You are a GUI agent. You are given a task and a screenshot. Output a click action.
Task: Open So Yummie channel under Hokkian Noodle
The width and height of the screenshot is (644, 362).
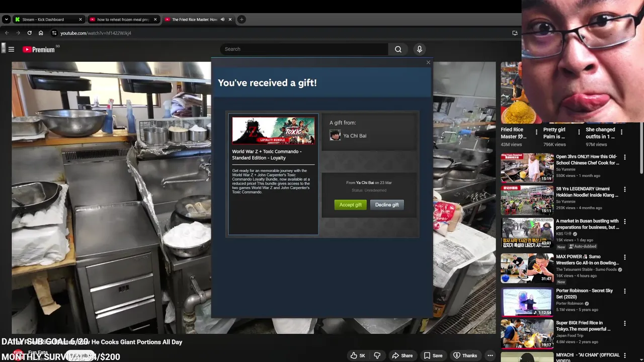point(566,202)
